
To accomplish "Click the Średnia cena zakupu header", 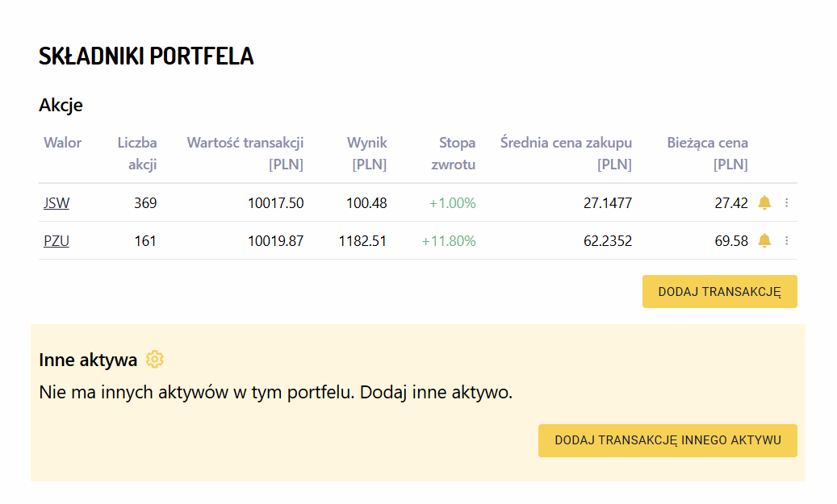I will coord(566,153).
